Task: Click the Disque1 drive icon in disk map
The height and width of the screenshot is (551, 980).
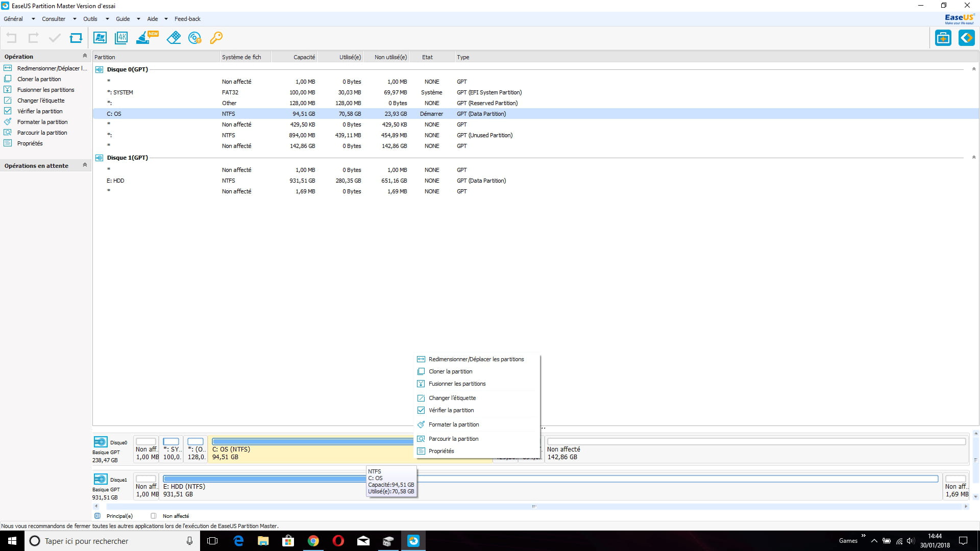Action: click(101, 479)
